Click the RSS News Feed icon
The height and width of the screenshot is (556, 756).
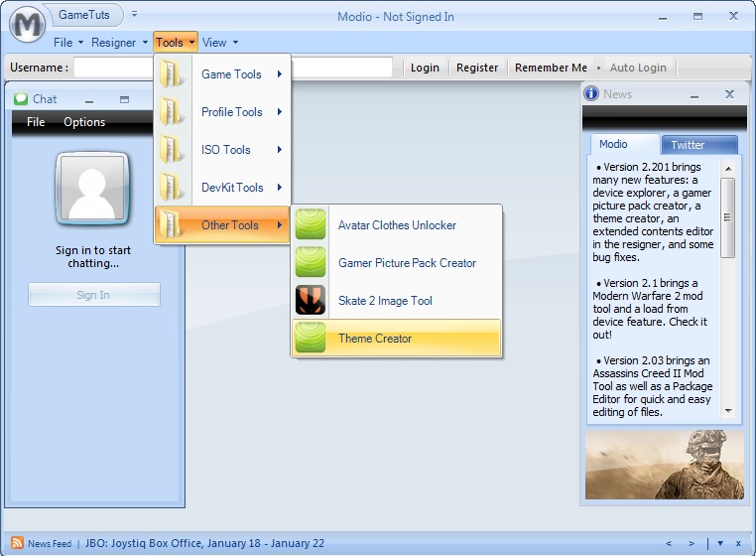tap(17, 543)
